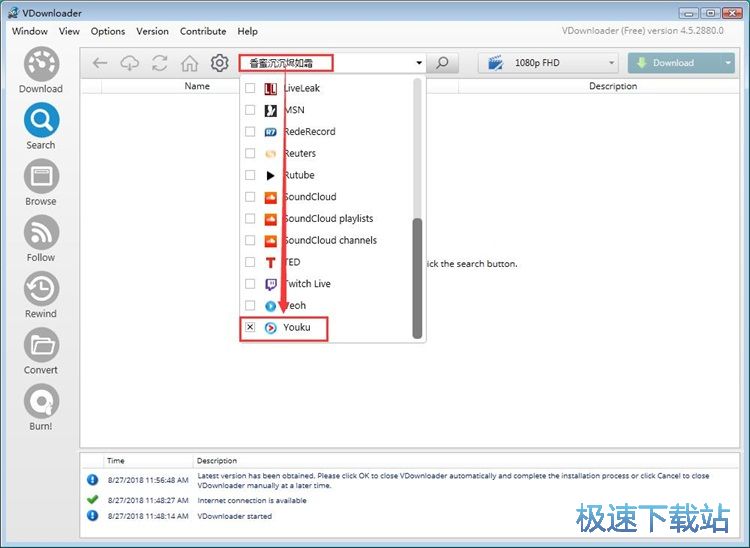Click the Name column header

tap(197, 86)
